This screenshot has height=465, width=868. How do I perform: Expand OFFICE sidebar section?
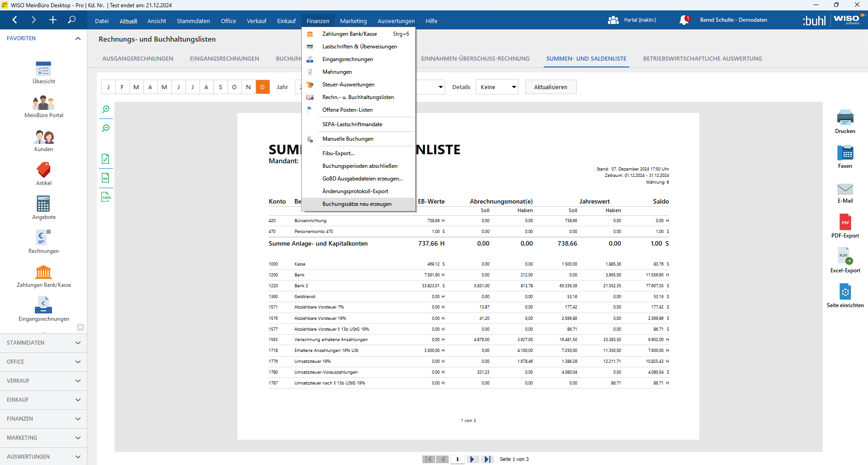43,362
